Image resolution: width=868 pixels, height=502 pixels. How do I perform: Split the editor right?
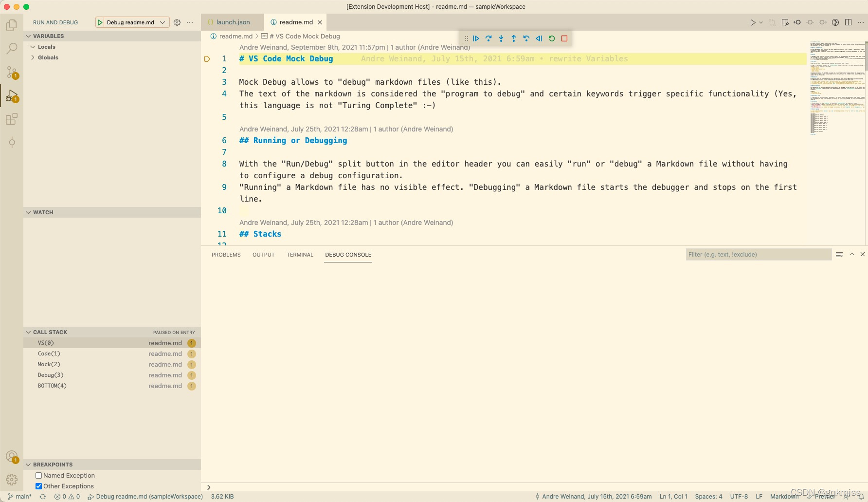click(848, 22)
